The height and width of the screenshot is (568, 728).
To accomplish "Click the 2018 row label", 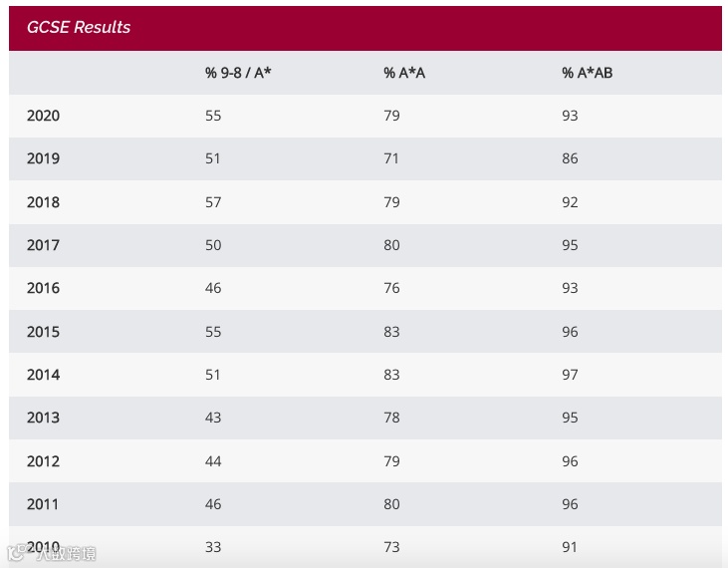I will [x=43, y=202].
